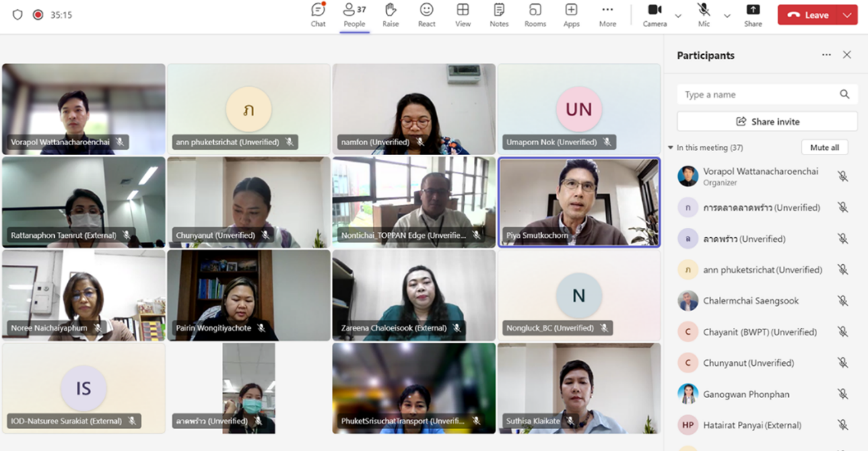Click Piya Smutkochorn's video tile
The height and width of the screenshot is (451, 868).
coord(579,202)
